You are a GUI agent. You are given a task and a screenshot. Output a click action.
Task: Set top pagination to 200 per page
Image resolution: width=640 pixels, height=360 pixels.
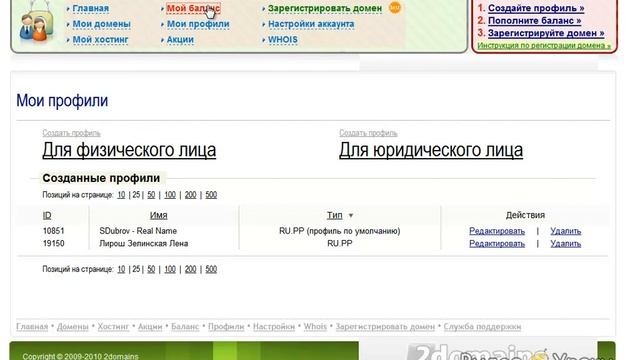[191, 195]
